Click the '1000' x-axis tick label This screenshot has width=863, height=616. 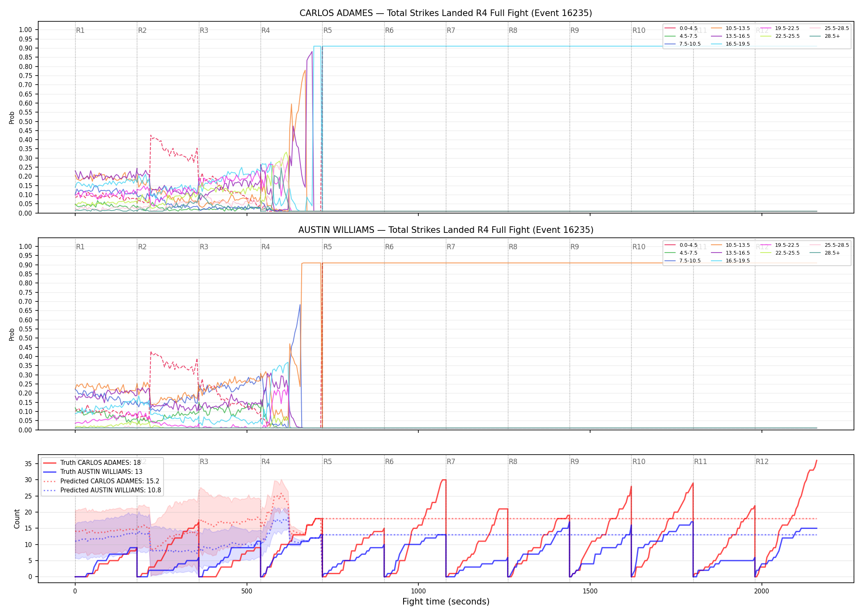click(x=418, y=591)
